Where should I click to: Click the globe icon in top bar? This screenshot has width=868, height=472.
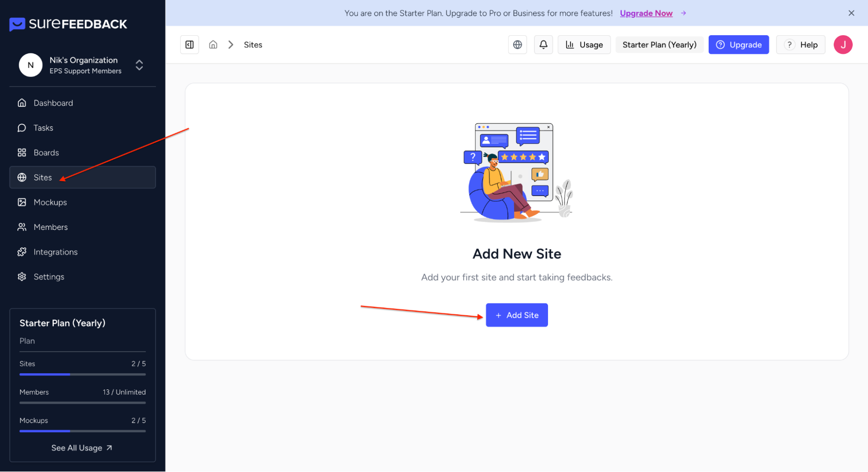click(517, 45)
